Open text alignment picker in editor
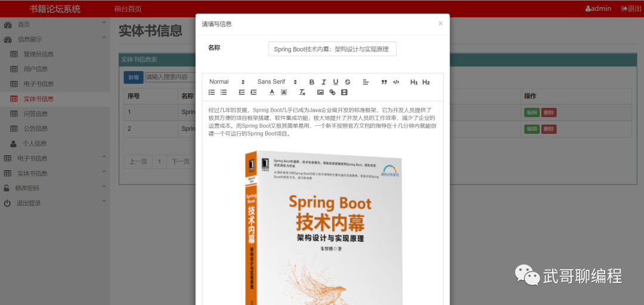Image resolution: width=644 pixels, height=305 pixels. click(366, 82)
